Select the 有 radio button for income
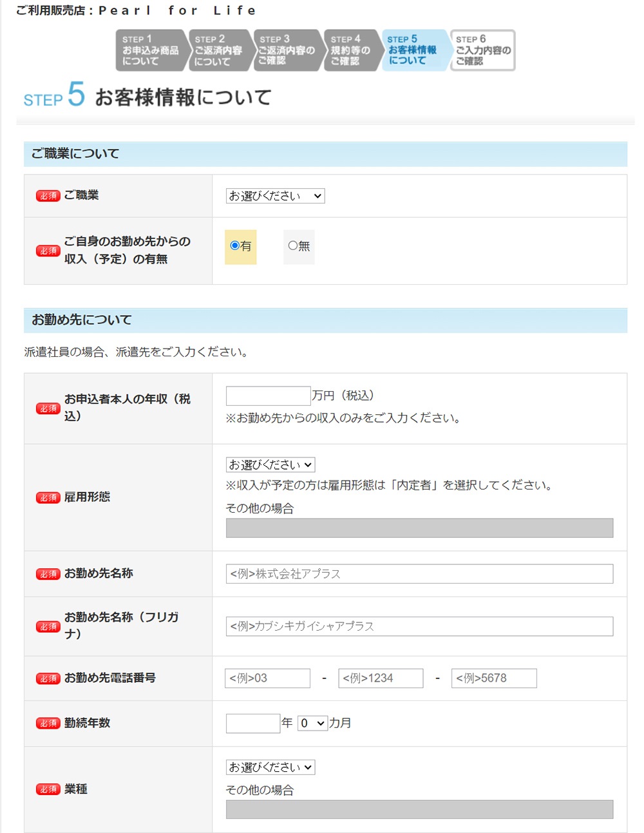The image size is (644, 833). [x=233, y=245]
